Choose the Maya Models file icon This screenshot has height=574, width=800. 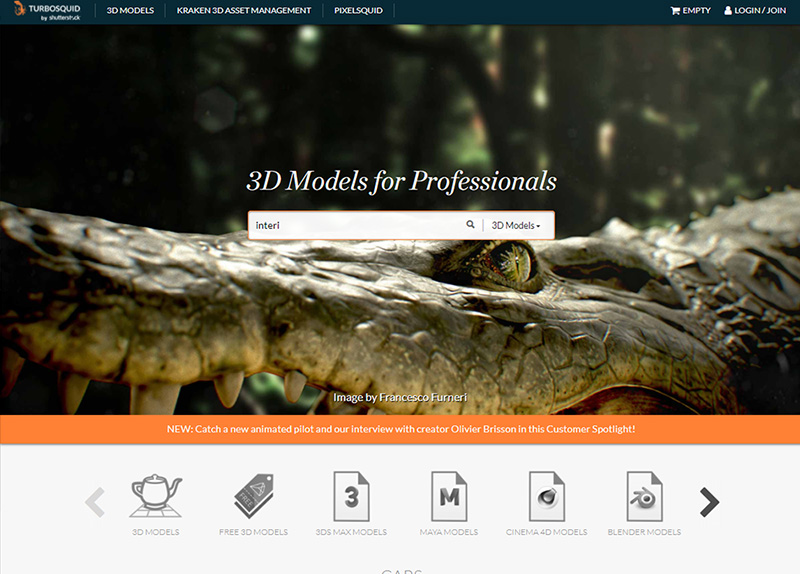448,495
